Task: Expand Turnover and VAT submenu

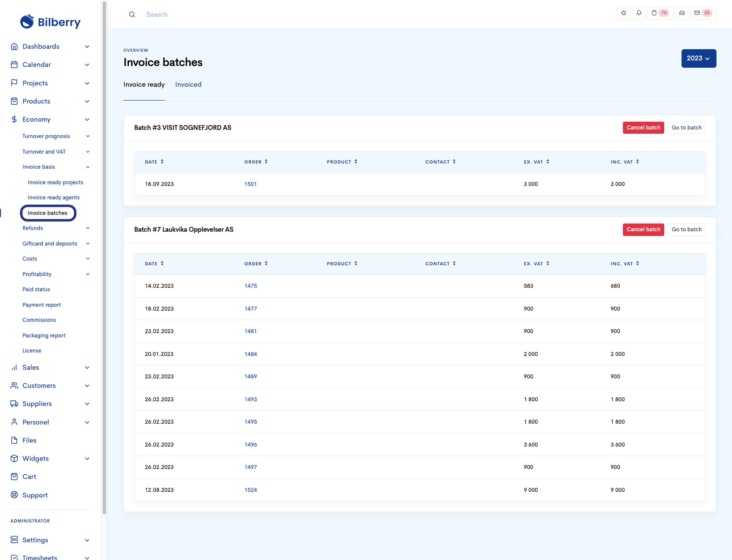Action: tap(88, 152)
